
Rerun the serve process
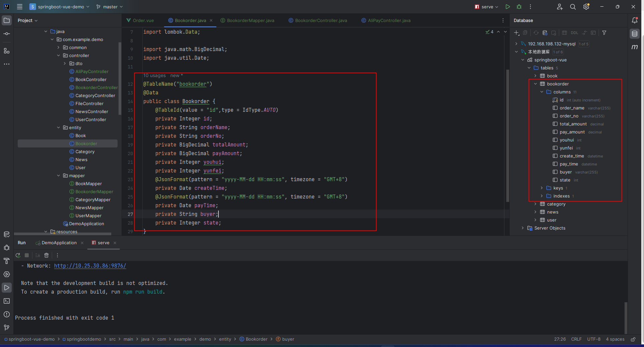(18, 255)
